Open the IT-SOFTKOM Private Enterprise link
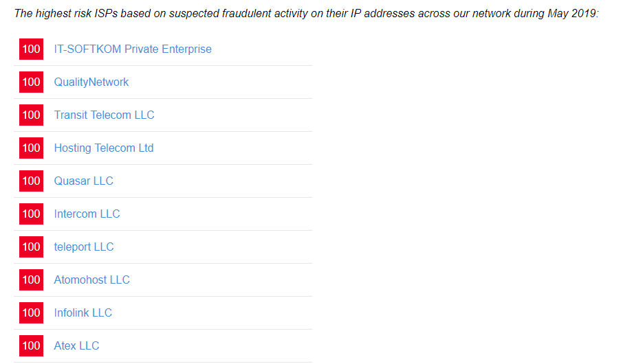 [x=133, y=49]
